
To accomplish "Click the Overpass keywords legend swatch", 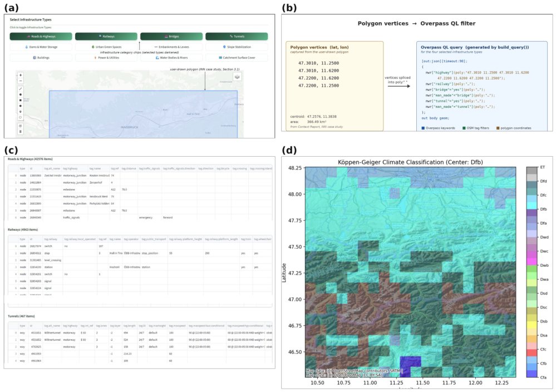I will pos(423,128).
